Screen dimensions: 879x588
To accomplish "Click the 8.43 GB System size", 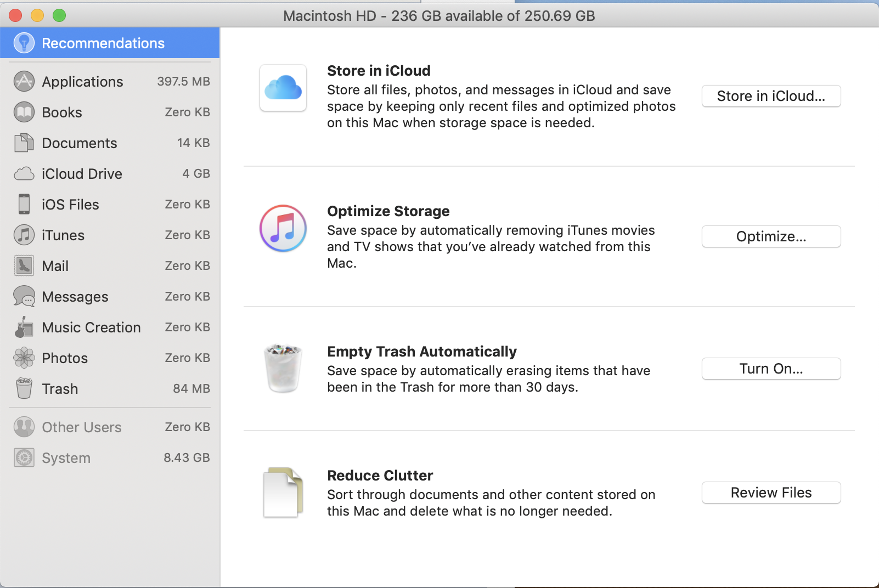I will click(187, 457).
